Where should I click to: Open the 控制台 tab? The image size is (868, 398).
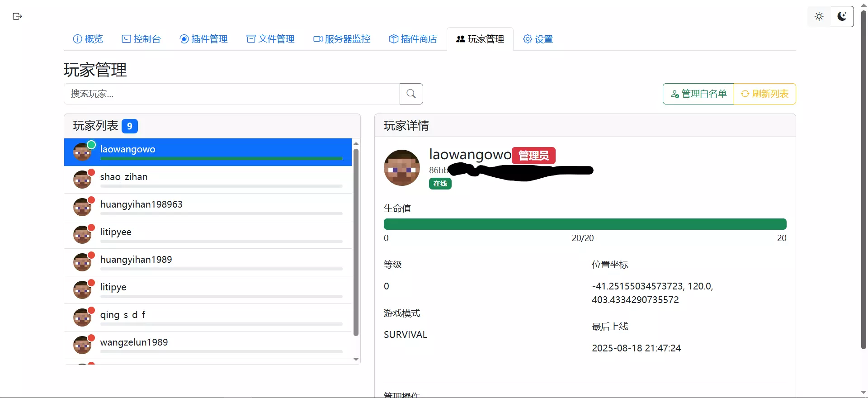pos(142,39)
